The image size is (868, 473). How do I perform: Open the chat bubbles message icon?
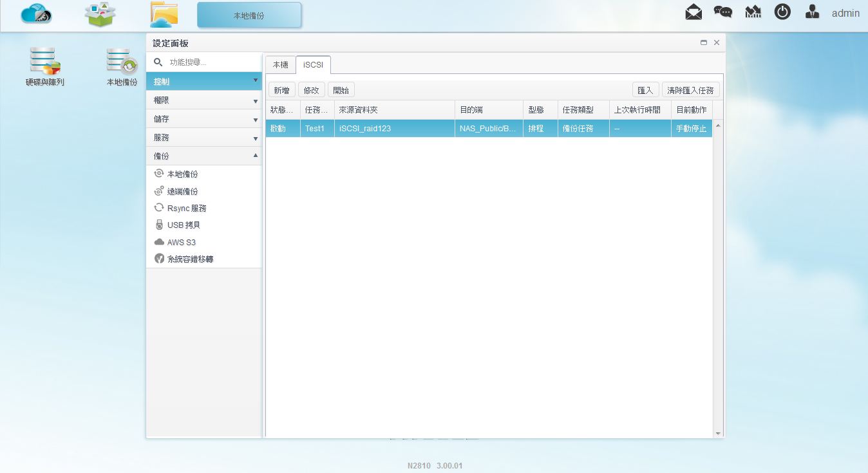[x=723, y=12]
